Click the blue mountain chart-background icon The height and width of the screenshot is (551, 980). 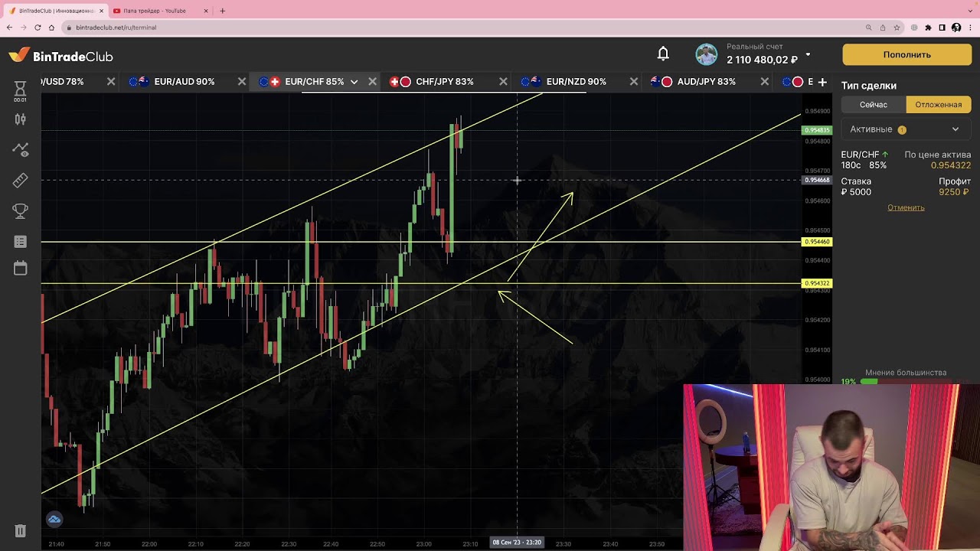(54, 520)
